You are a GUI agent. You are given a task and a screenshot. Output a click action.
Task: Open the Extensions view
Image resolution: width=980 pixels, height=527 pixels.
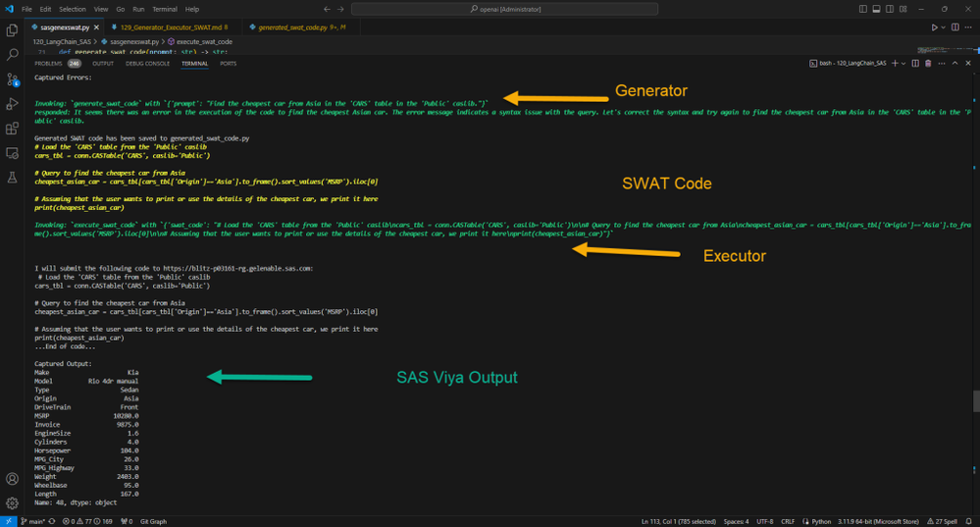click(12, 129)
